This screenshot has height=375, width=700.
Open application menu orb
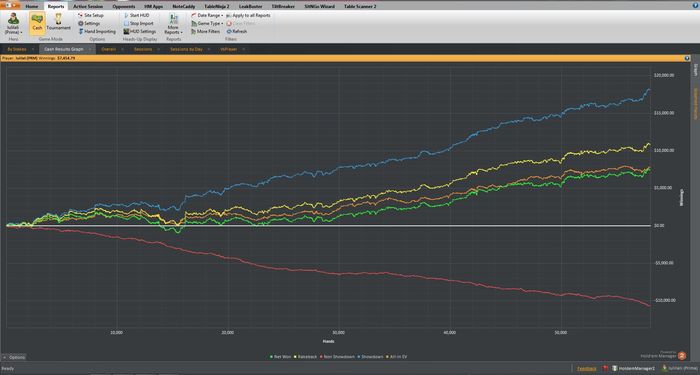pos(10,6)
